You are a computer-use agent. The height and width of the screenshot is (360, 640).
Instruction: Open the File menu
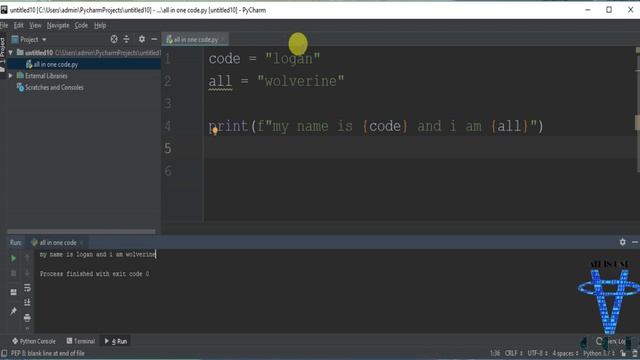click(4, 25)
